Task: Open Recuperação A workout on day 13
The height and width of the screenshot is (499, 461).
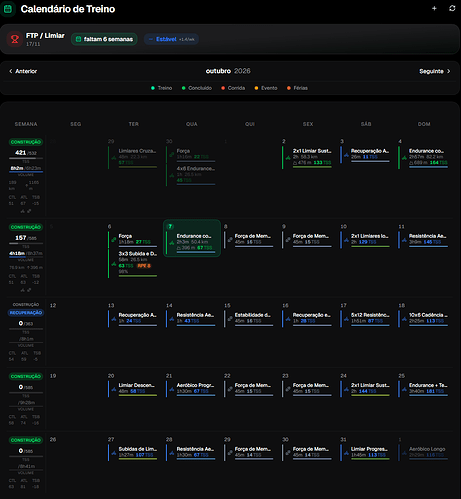Action: click(133, 319)
